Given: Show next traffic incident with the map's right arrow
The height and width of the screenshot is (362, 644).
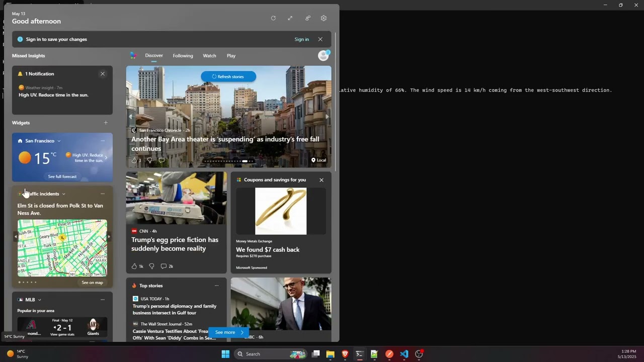Looking at the screenshot, I should tap(109, 236).
